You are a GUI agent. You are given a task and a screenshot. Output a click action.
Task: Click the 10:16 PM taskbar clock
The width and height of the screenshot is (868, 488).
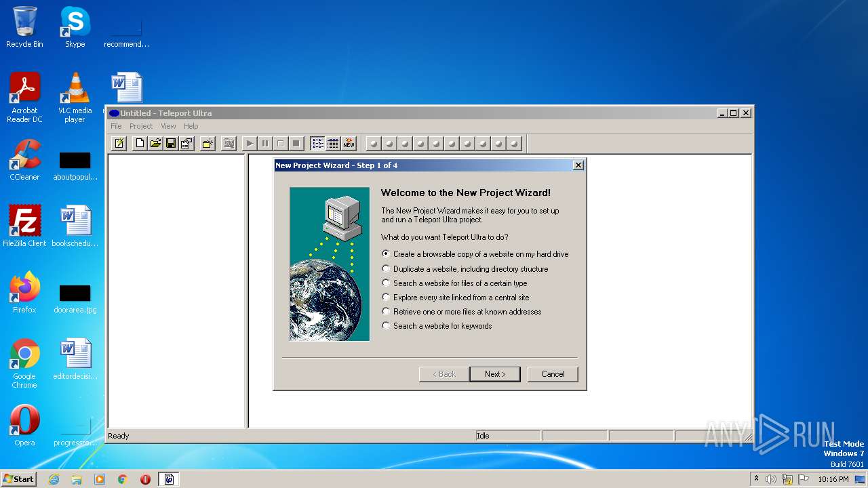(x=833, y=479)
